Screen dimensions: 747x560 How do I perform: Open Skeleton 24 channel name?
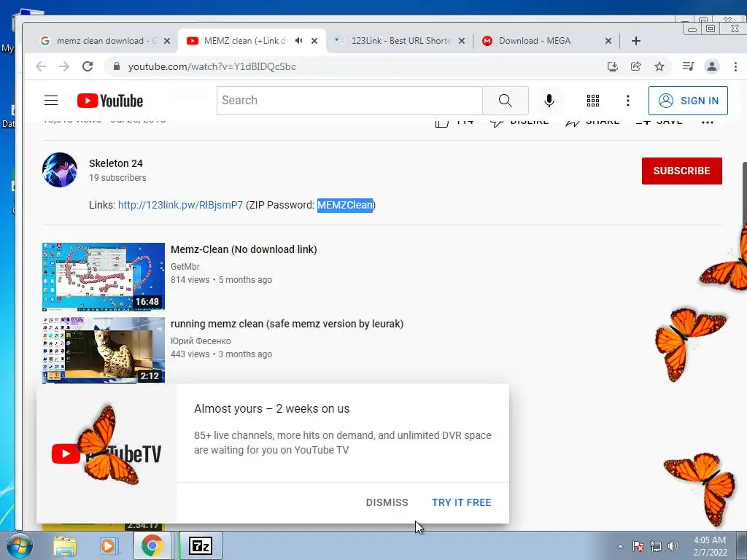coord(116,163)
